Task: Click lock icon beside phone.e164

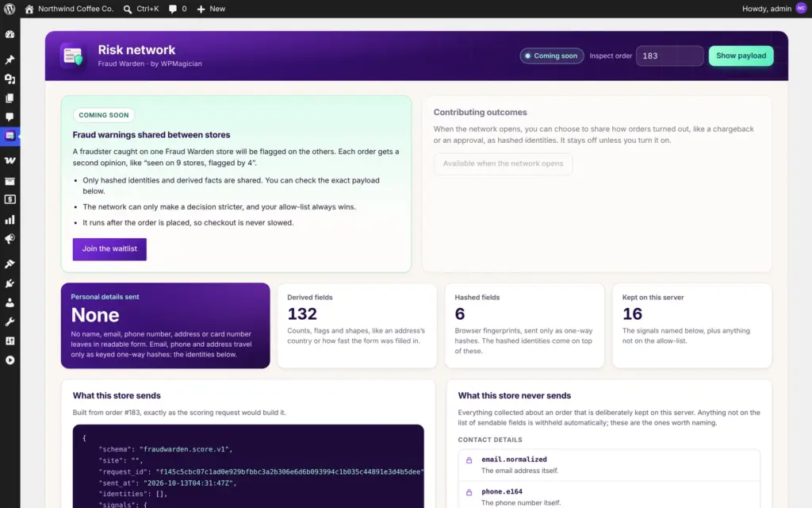Action: [x=469, y=492]
